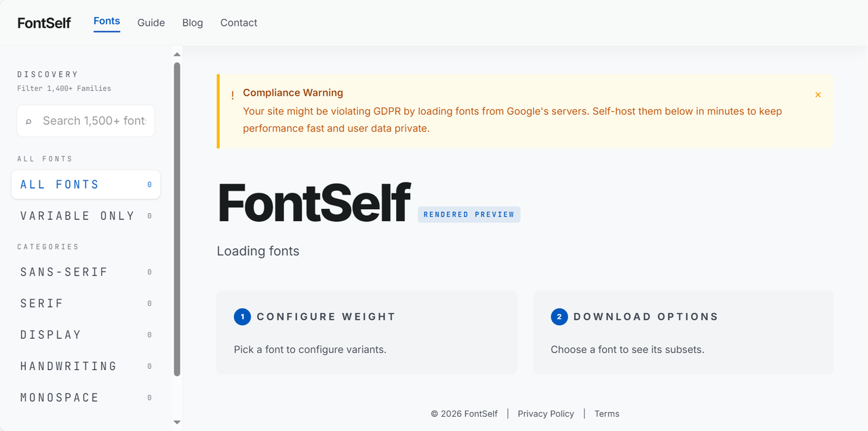Click the search magnifier icon
This screenshot has width=868, height=431.
tap(28, 121)
